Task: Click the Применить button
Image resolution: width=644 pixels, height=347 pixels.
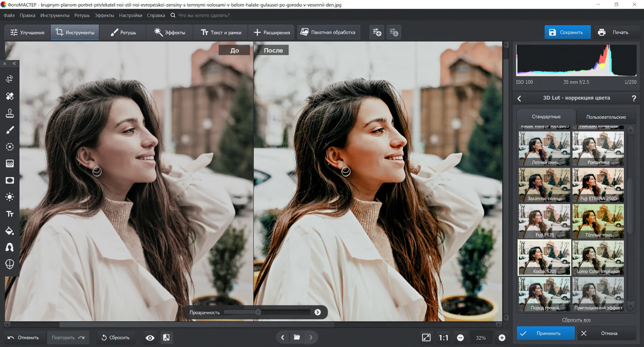Action: 545,333
